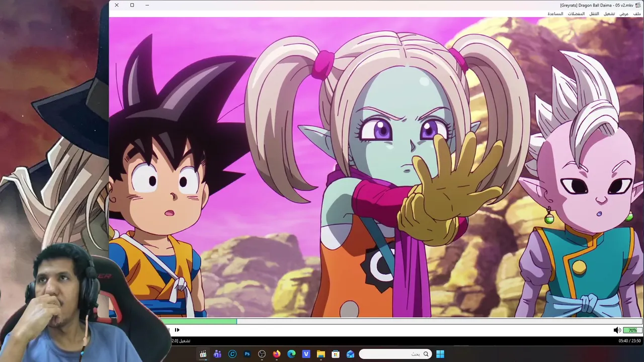Open Photoshop from the taskbar

247,354
